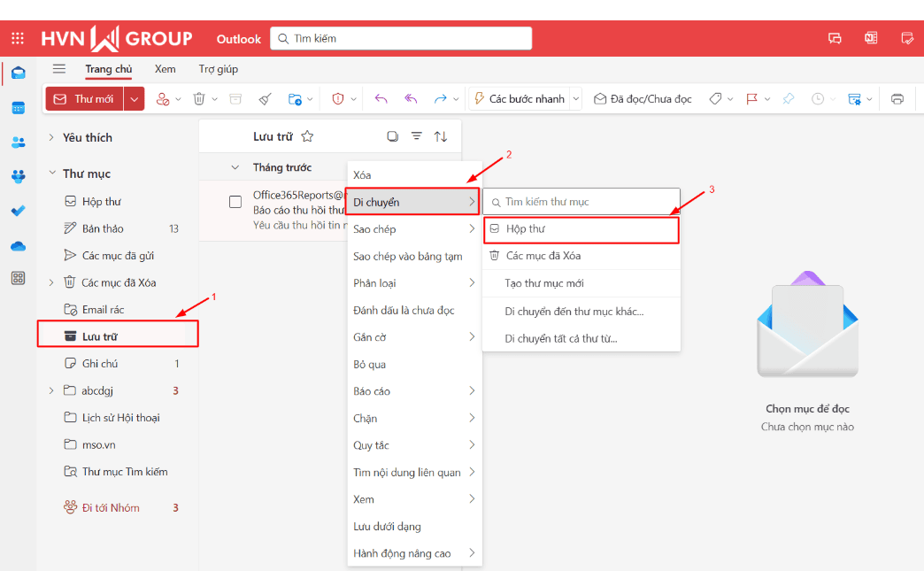Click the Flag icon in toolbar
This screenshot has height=571, width=924.
(x=752, y=99)
